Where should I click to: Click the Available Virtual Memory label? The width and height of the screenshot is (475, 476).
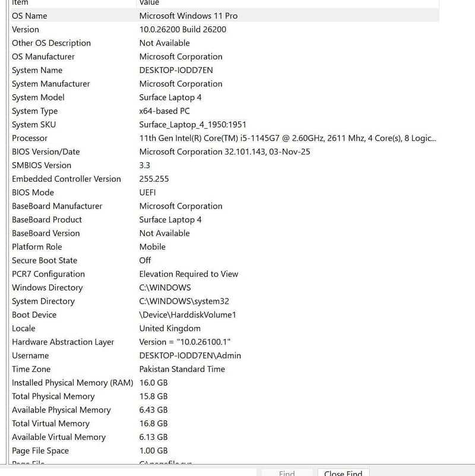[x=59, y=437]
